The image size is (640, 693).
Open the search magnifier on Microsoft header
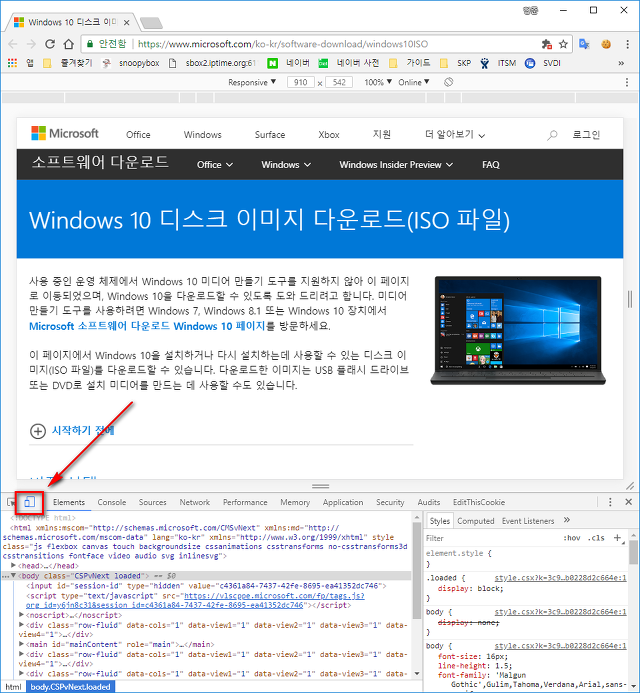tap(552, 135)
